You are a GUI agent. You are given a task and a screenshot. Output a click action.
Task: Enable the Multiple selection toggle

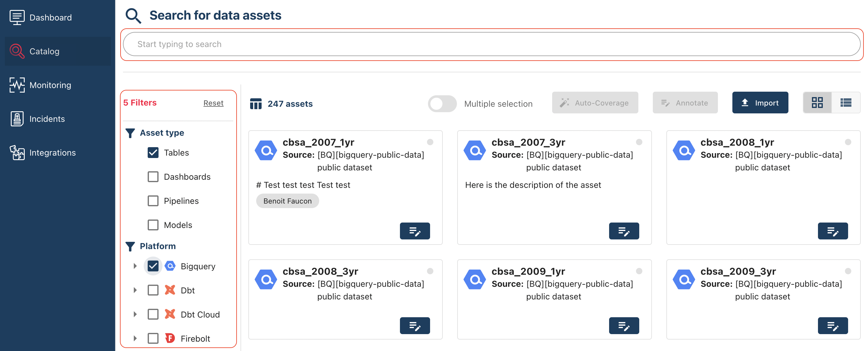coord(442,103)
